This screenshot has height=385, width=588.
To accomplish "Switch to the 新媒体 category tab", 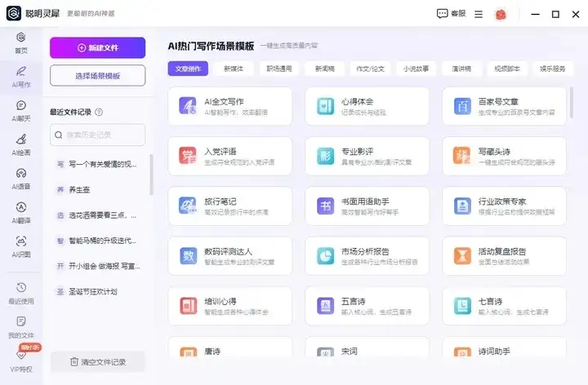I will click(x=234, y=69).
